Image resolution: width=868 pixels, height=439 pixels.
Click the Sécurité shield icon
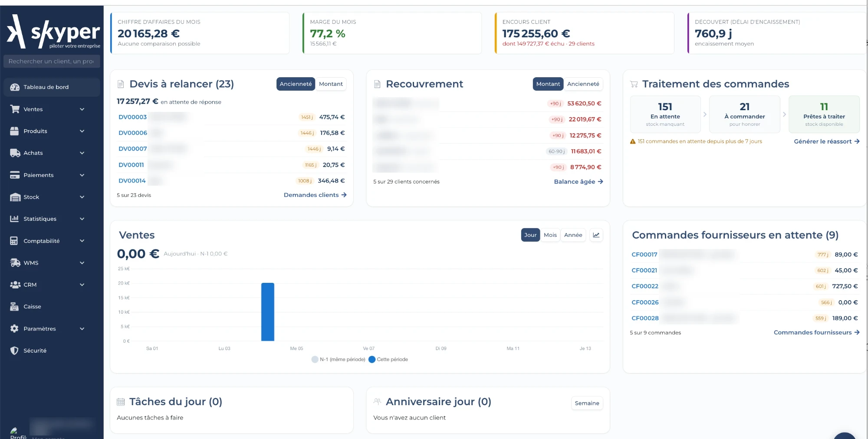click(14, 351)
